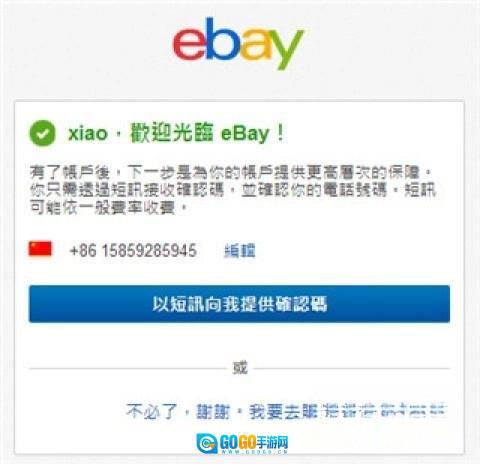Image resolution: width=480 pixels, height=464 pixels.
Task: Click the 歡迎光臨 eBay welcome heading
Action: pos(207,133)
